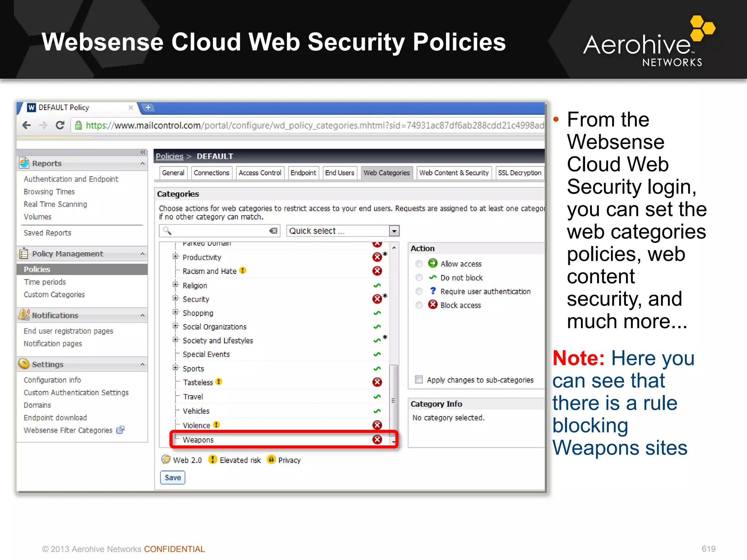Expand the Society and Lifestyles category
The image size is (747, 560).
175,340
